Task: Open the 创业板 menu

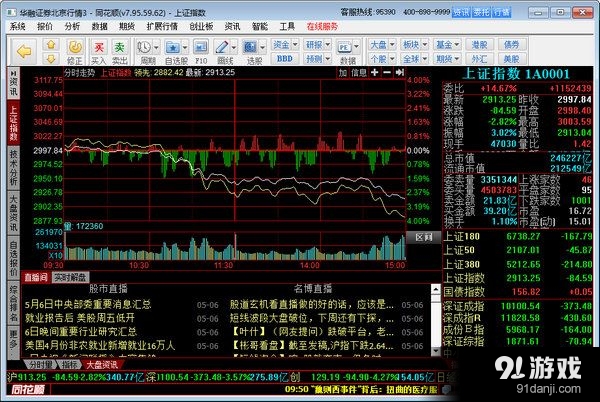Action: pos(201,26)
